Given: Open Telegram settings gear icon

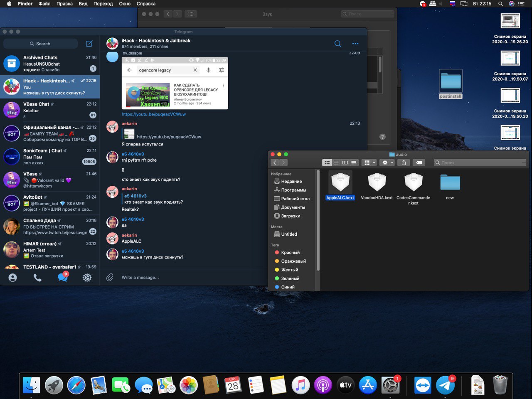Looking at the screenshot, I should point(87,278).
